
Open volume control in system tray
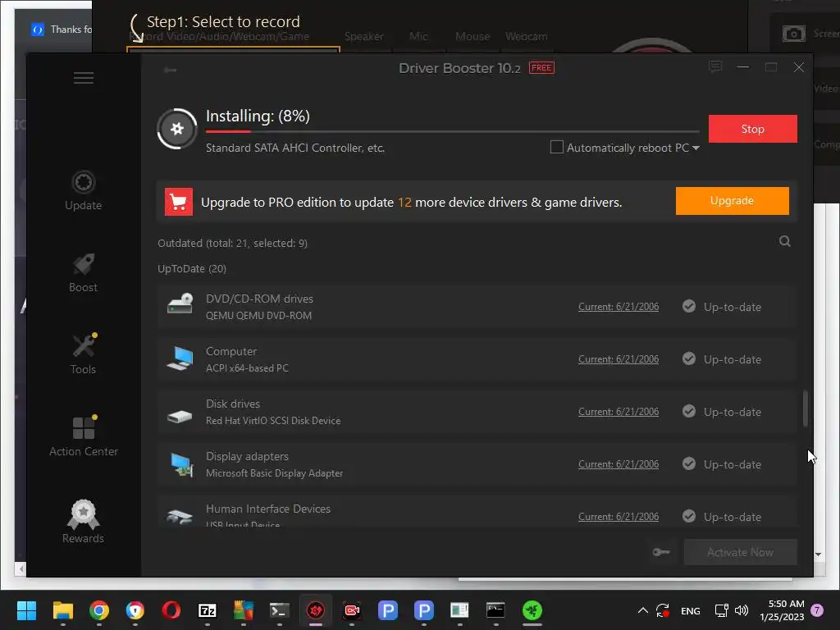(x=742, y=610)
